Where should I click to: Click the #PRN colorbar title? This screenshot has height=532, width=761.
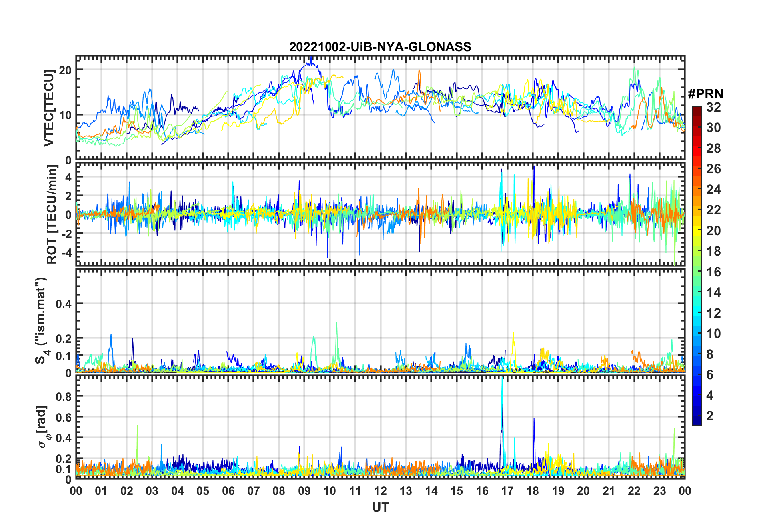pyautogui.click(x=705, y=94)
